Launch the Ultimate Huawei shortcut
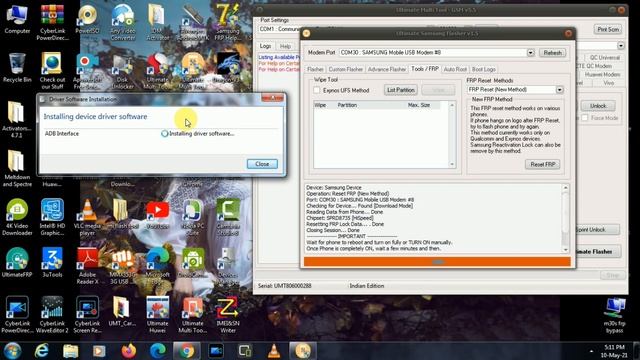 (158, 315)
